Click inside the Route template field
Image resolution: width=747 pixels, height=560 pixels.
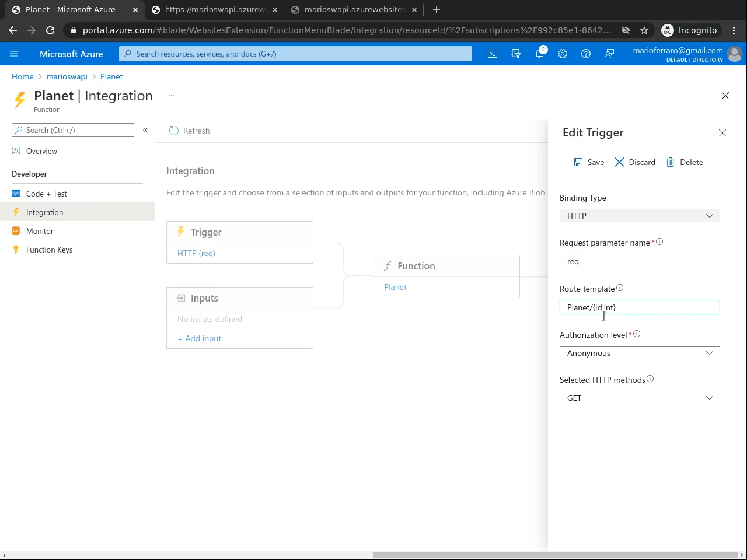(x=640, y=307)
